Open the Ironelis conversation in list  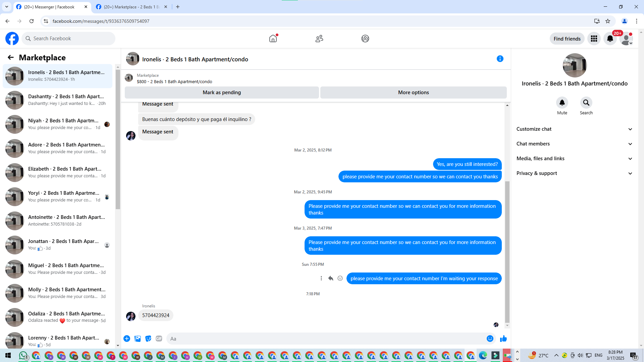pyautogui.click(x=58, y=76)
